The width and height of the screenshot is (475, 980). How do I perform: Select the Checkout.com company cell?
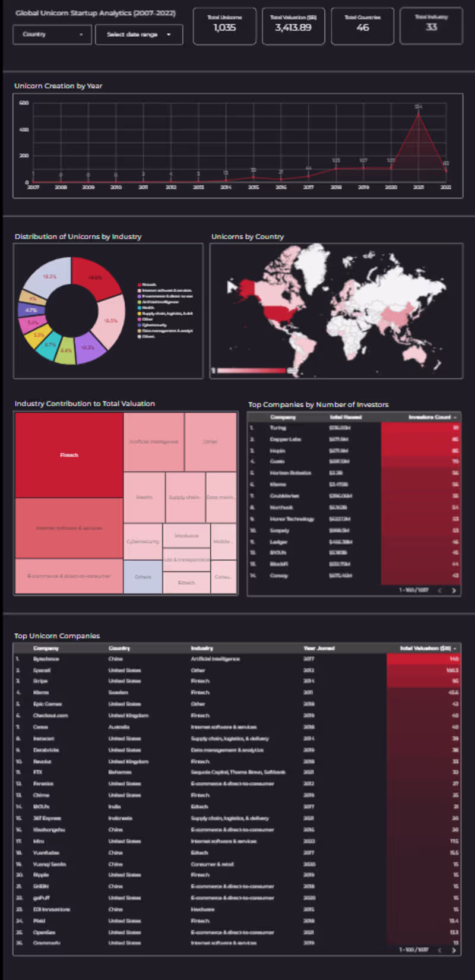coord(50,715)
